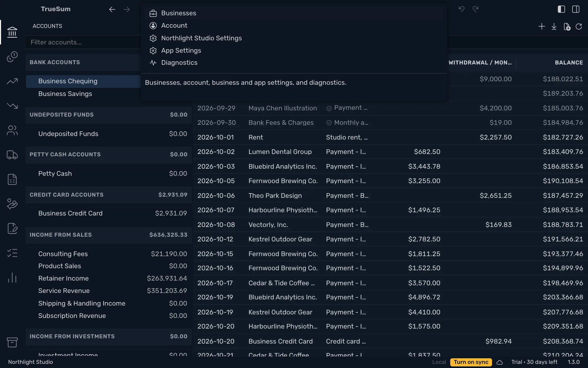Add a new item with plus icon
This screenshot has width=588, height=368.
click(542, 26)
